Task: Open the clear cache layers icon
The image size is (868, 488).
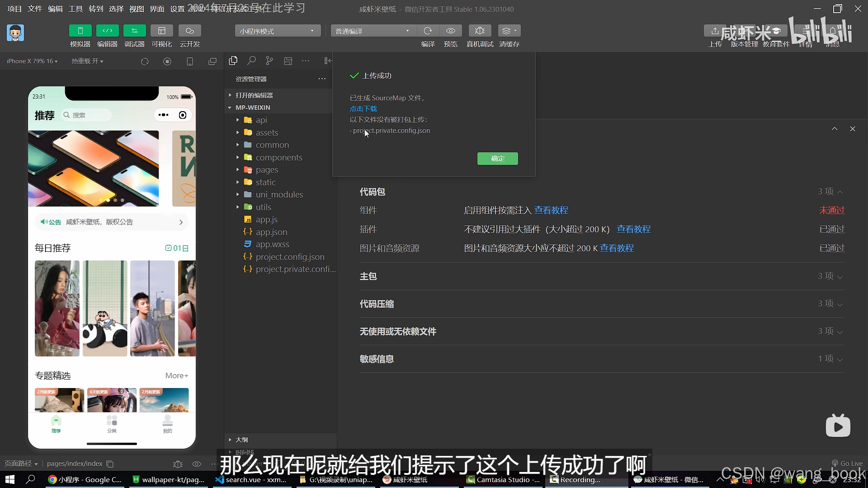Action: (509, 31)
